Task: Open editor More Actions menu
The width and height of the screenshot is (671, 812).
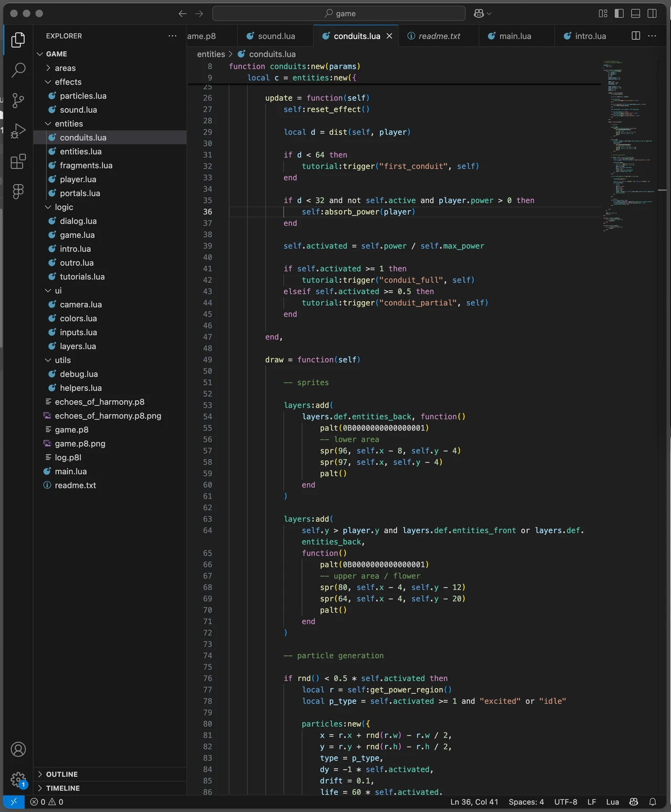Action: point(652,36)
